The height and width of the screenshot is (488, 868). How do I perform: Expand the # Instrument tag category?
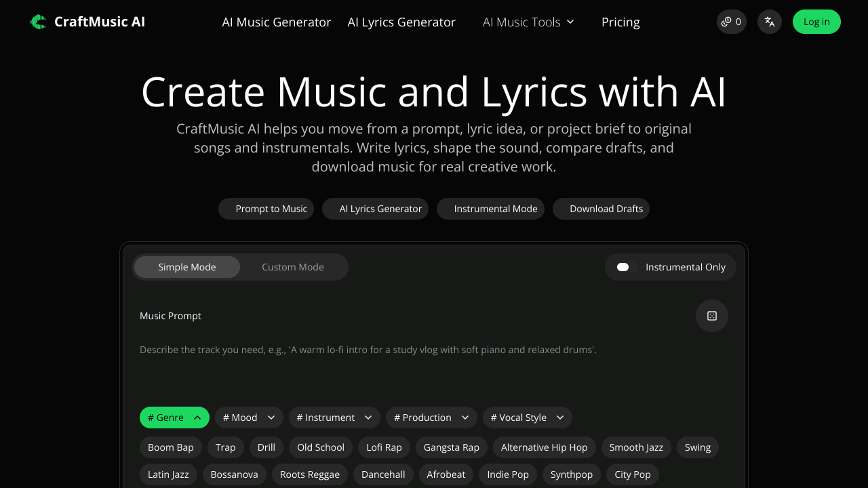point(334,418)
